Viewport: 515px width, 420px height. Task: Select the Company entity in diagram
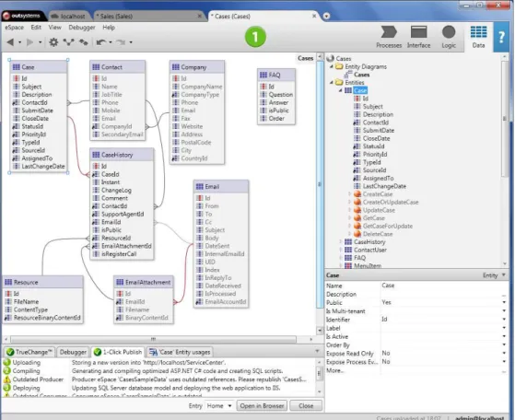pyautogui.click(x=197, y=67)
